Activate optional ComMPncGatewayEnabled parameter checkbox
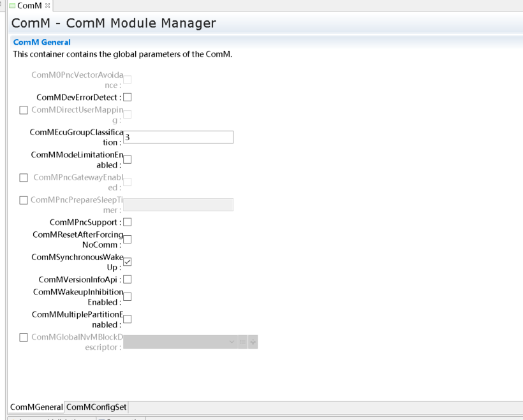 (24, 178)
